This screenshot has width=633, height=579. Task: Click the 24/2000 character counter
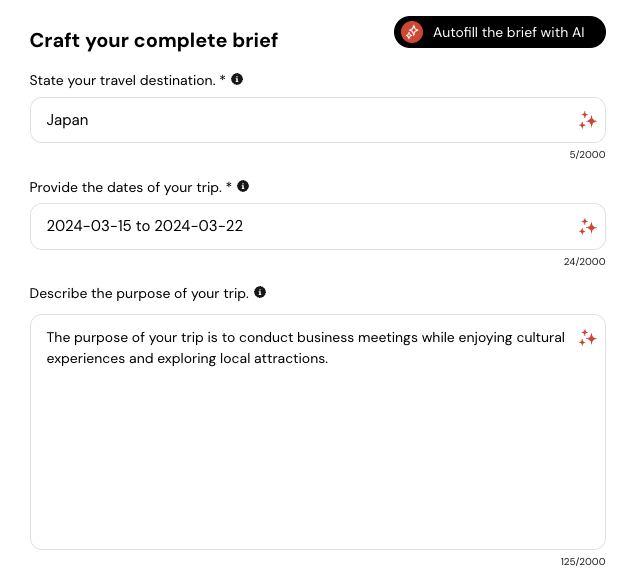point(584,261)
